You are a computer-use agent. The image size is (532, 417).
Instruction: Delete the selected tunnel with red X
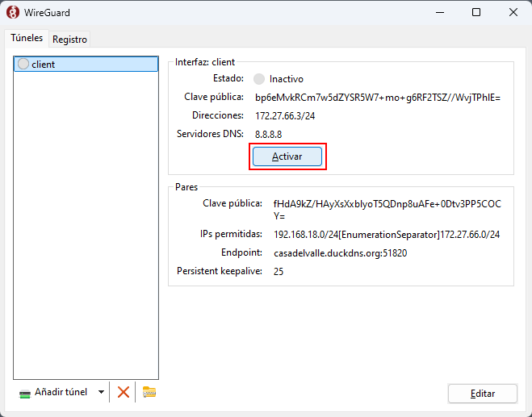tap(124, 392)
